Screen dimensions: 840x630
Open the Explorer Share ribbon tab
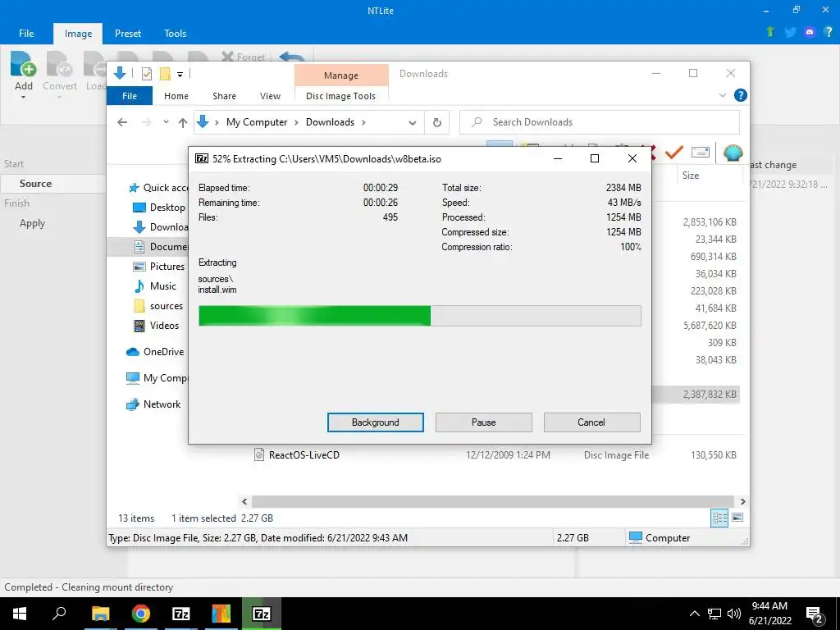[x=224, y=96]
